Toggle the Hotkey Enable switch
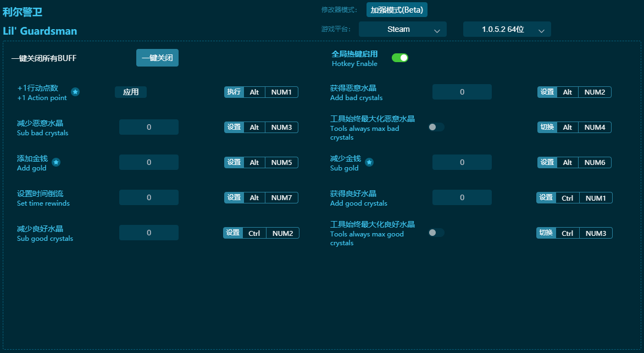The height and width of the screenshot is (353, 644). click(399, 58)
